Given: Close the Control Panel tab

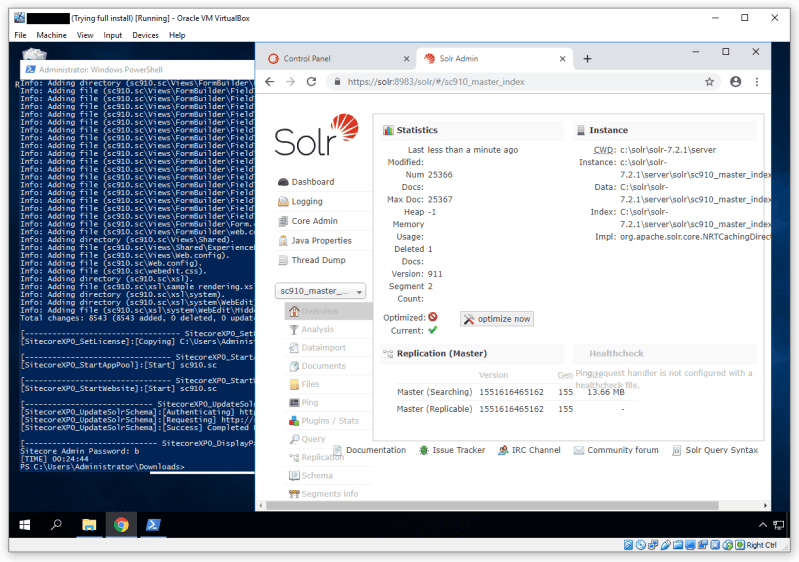Looking at the screenshot, I should (406, 59).
